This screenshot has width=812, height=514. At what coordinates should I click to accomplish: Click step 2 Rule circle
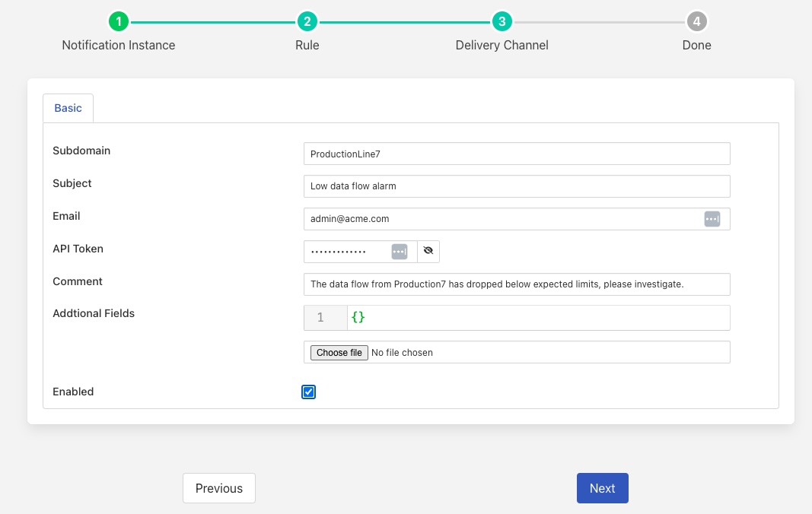pyautogui.click(x=307, y=21)
